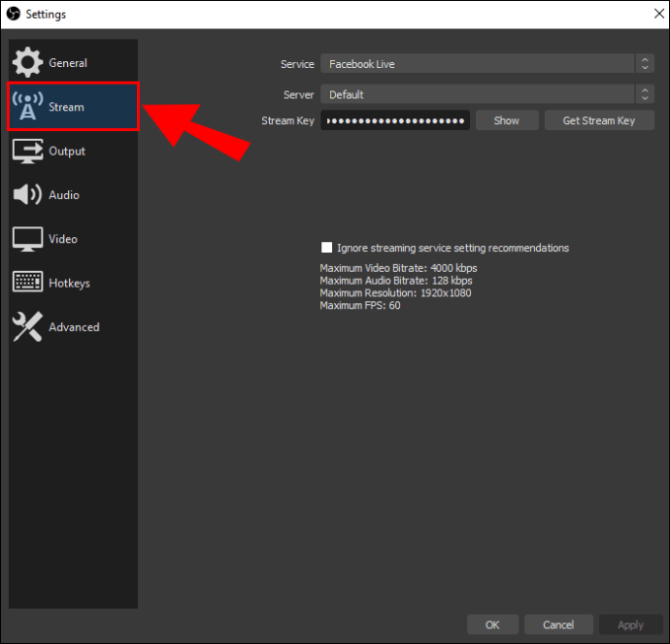Image resolution: width=670 pixels, height=644 pixels.
Task: Enable Ignore streaming service setting recommendations
Action: click(x=326, y=248)
